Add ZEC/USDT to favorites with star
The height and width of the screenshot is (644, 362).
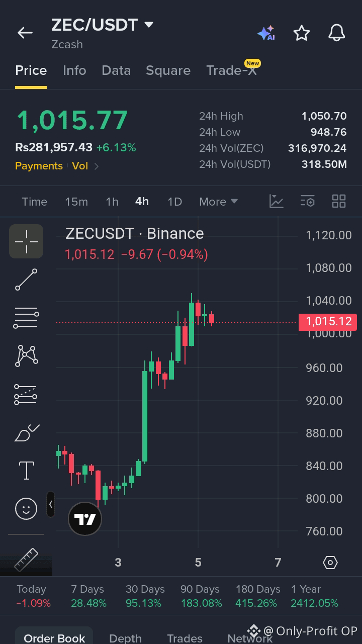[x=302, y=33]
